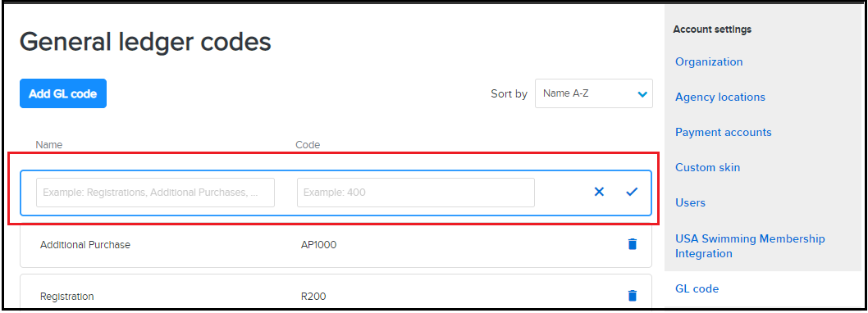Image resolution: width=868 pixels, height=313 pixels.
Task: Go to Agency locations settings
Action: (x=720, y=97)
